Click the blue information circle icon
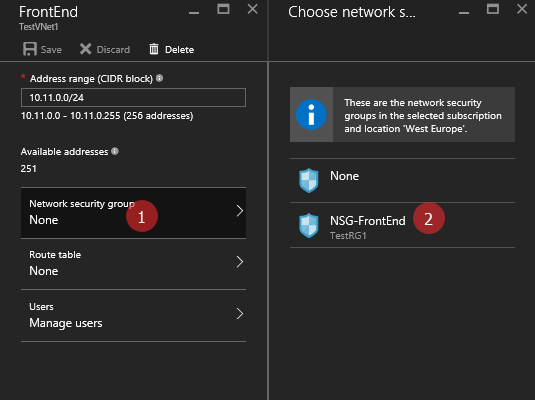Screen dimensions: 535x400 tap(311, 115)
